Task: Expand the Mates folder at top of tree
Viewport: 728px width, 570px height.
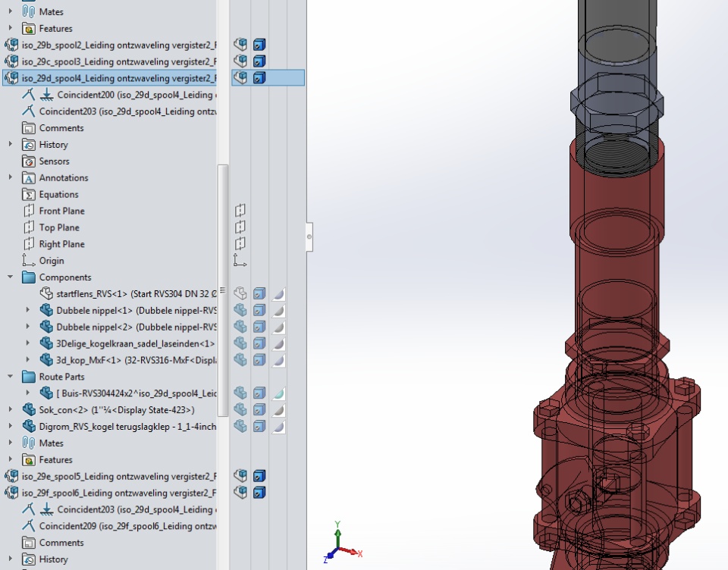Action: 10,11
